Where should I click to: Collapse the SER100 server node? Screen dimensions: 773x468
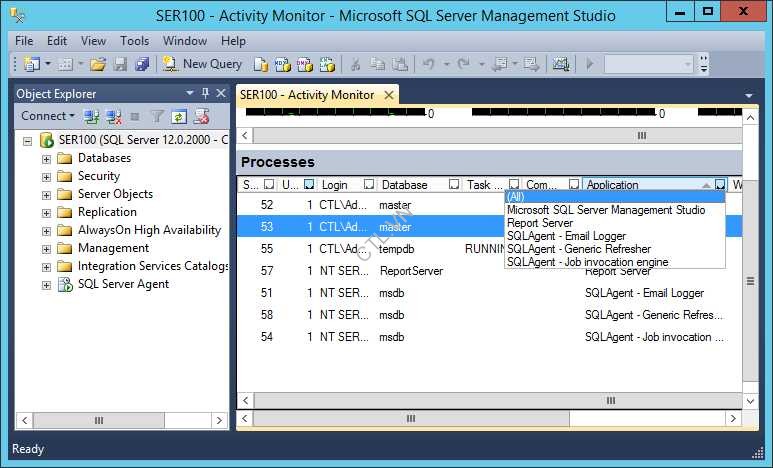[x=28, y=142]
